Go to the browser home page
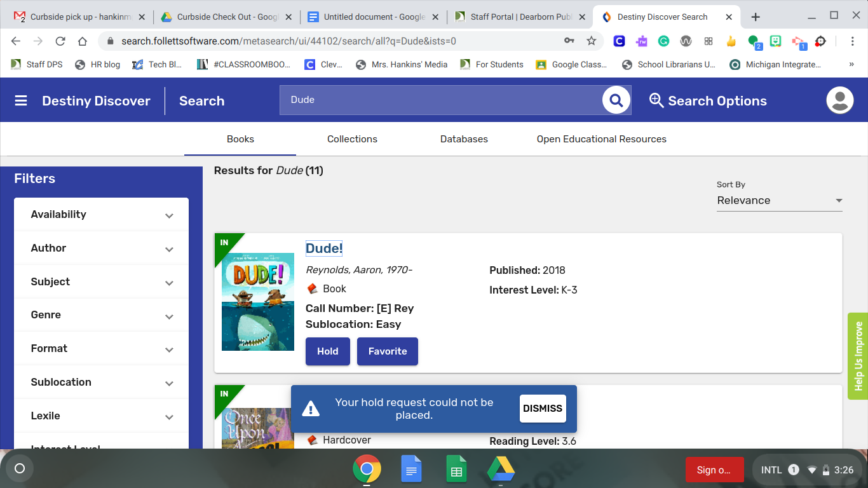868x488 pixels. pos(82,41)
